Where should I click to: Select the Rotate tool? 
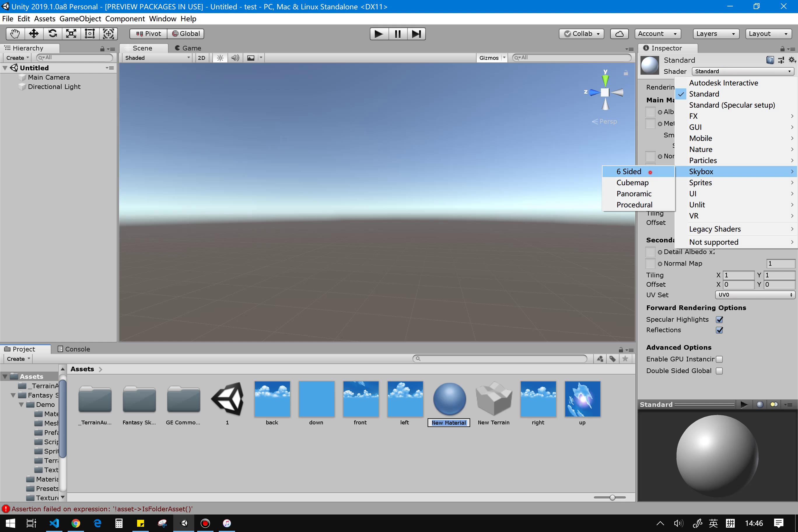[52, 34]
